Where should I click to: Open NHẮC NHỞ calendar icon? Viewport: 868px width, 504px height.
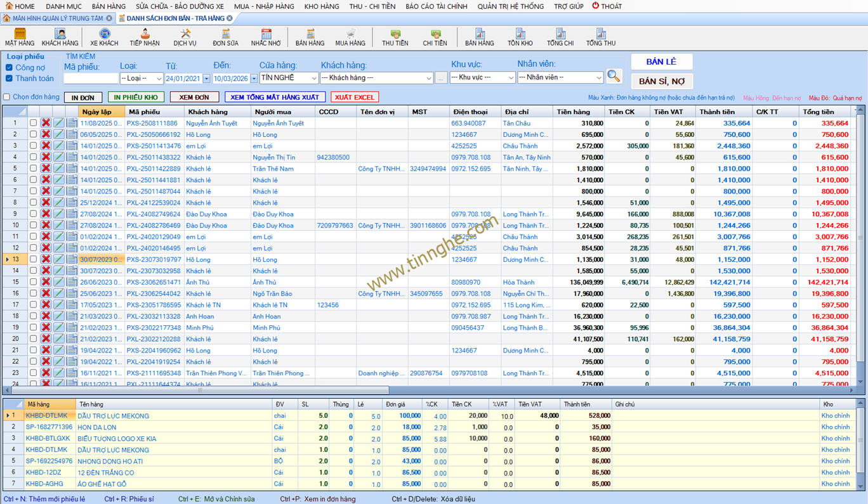[x=266, y=37]
